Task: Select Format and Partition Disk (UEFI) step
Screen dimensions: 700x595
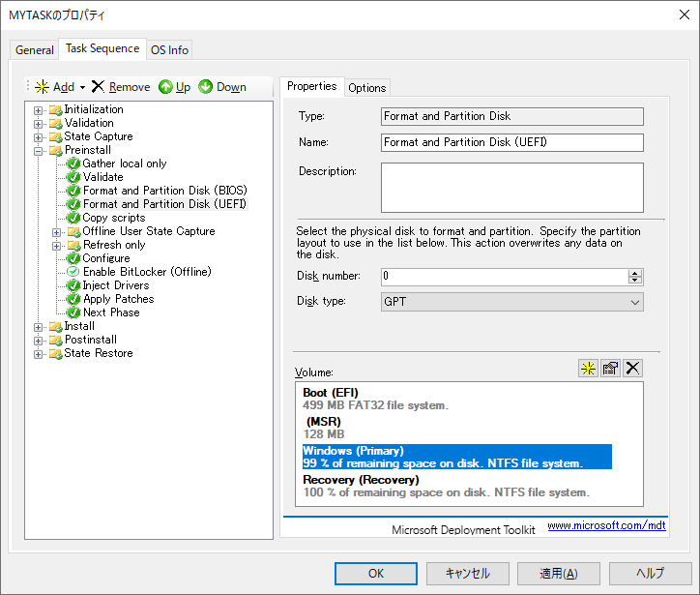Action: click(164, 204)
